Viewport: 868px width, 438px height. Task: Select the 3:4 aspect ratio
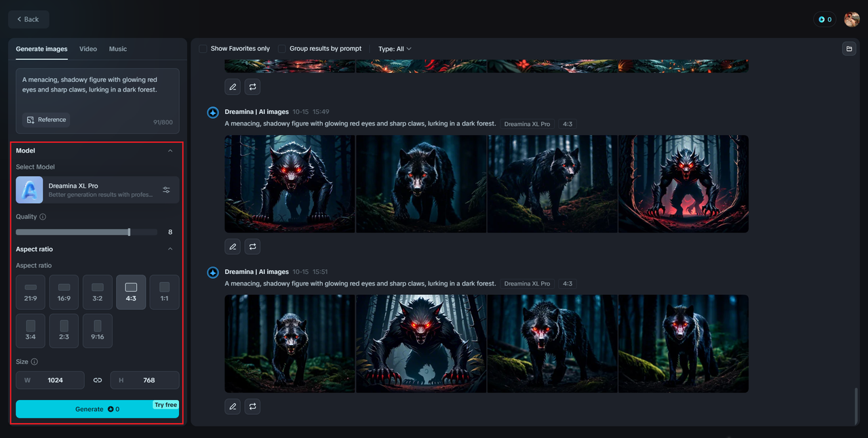pos(31,331)
